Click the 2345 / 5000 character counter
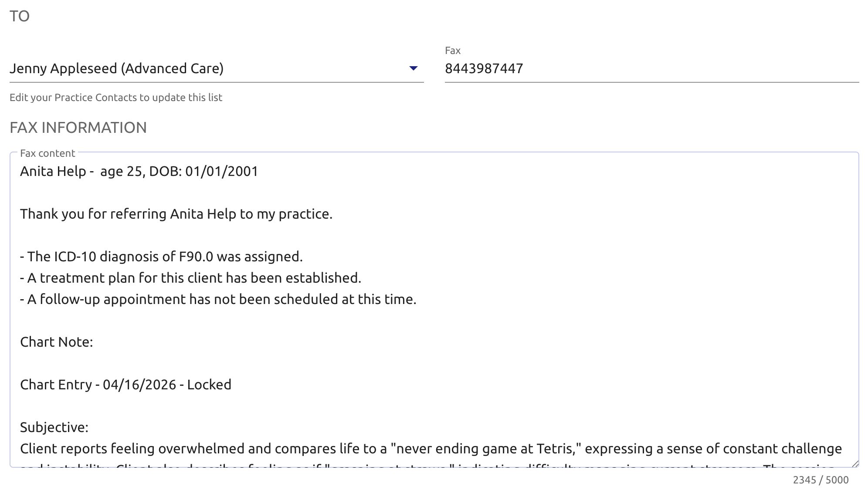 pyautogui.click(x=821, y=480)
